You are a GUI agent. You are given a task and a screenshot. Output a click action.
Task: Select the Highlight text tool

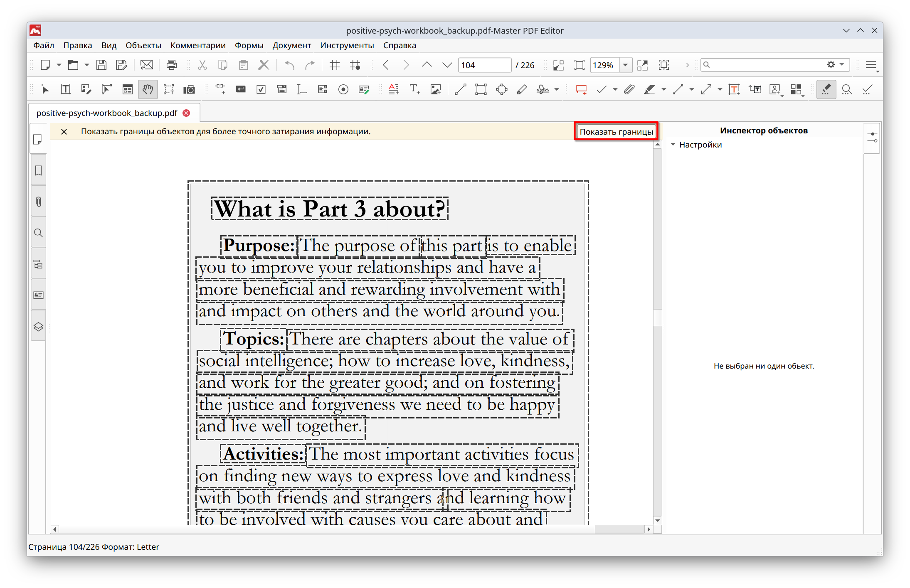click(649, 89)
